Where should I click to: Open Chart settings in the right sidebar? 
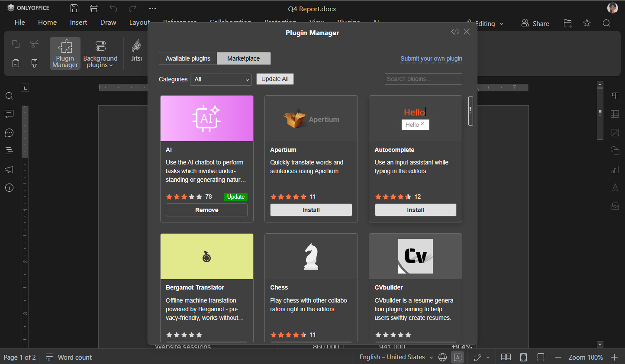click(615, 169)
